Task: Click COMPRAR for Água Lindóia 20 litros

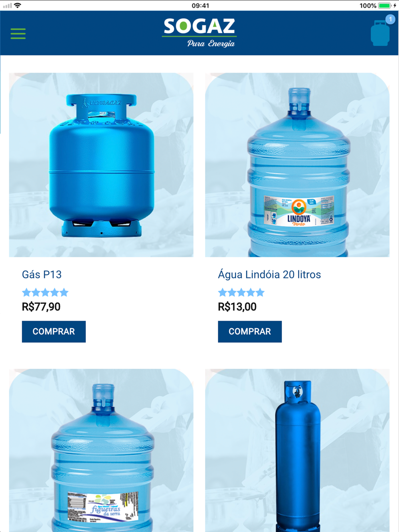Action: 250,331
